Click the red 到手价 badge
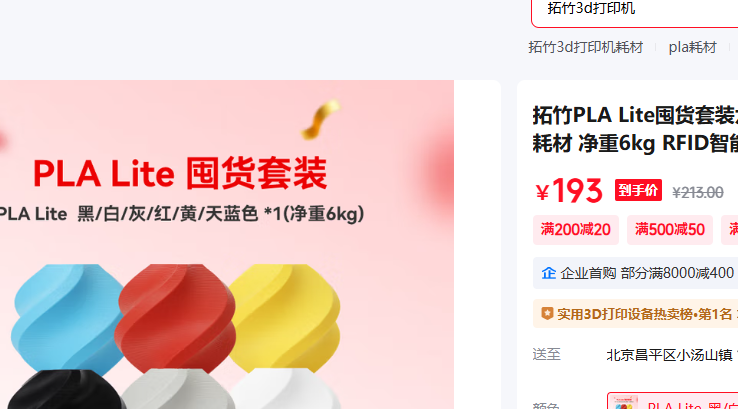This screenshot has height=409, width=738. 638,190
